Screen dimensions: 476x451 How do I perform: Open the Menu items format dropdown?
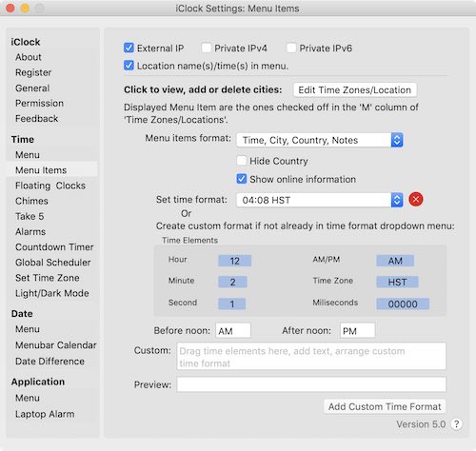pos(320,140)
